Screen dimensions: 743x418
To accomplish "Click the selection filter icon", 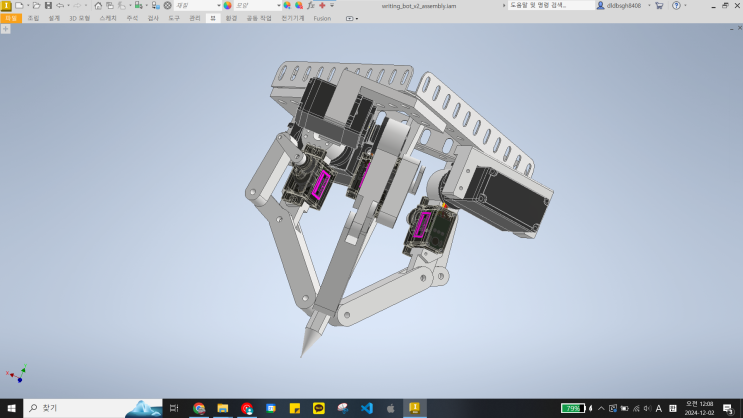I will tap(122, 6).
